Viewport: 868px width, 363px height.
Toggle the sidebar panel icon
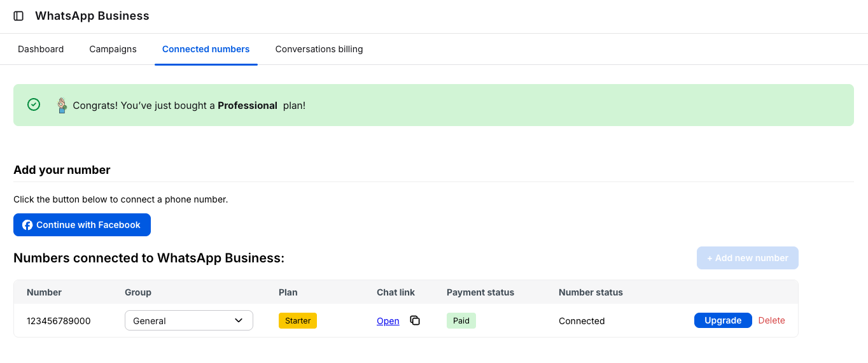[18, 16]
